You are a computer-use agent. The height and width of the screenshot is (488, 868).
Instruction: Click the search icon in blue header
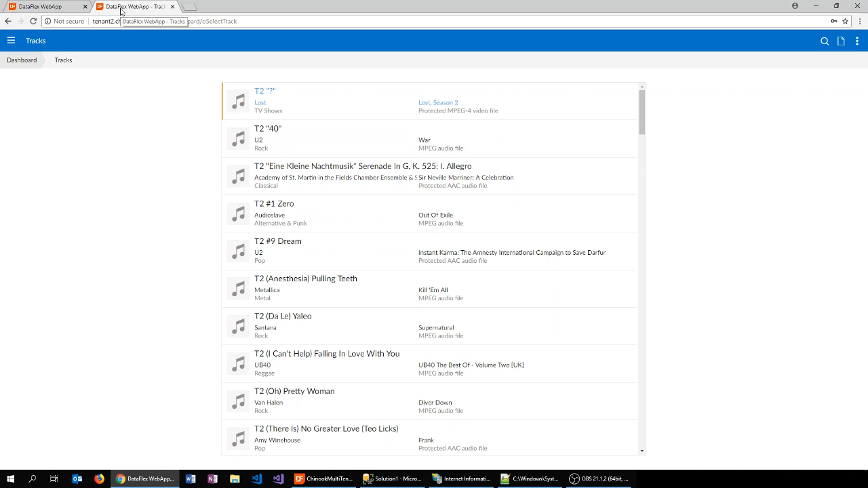(825, 41)
